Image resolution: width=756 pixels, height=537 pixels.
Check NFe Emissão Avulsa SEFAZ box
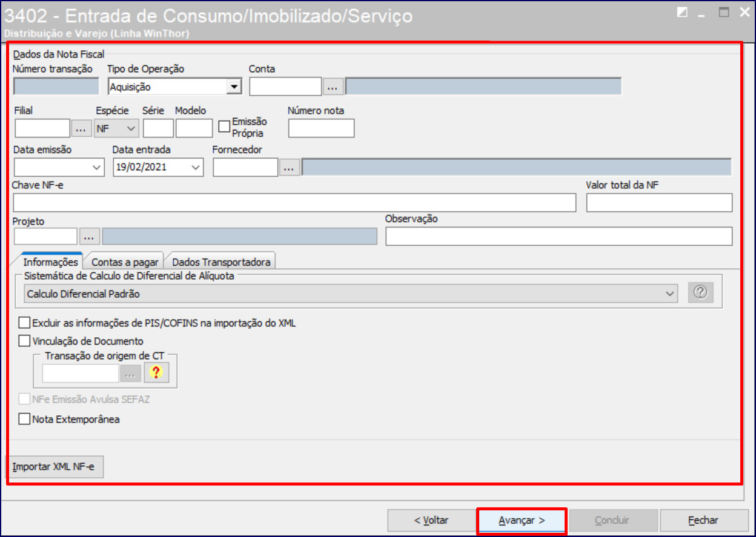pos(24,400)
